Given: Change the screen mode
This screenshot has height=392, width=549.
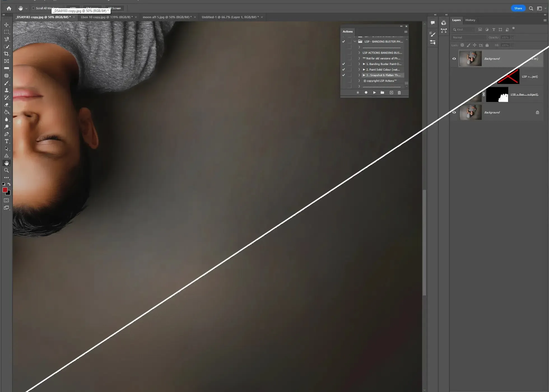Looking at the screenshot, I should (6, 208).
